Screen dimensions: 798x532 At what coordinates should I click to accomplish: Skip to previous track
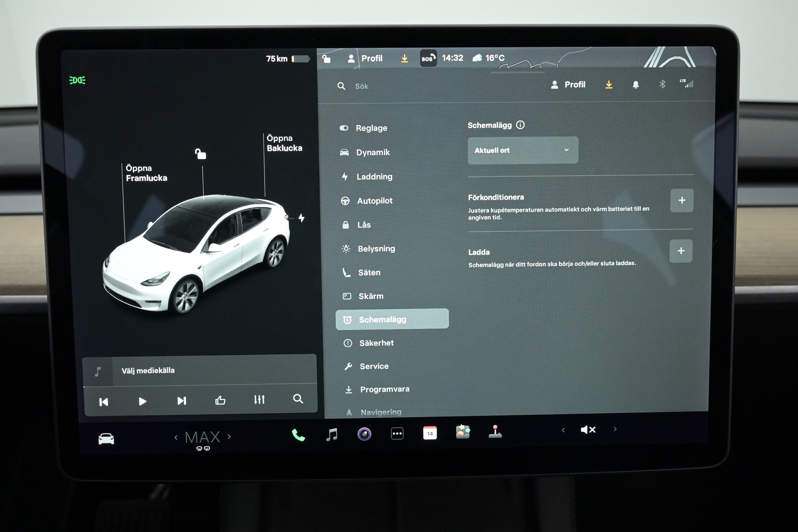(103, 402)
